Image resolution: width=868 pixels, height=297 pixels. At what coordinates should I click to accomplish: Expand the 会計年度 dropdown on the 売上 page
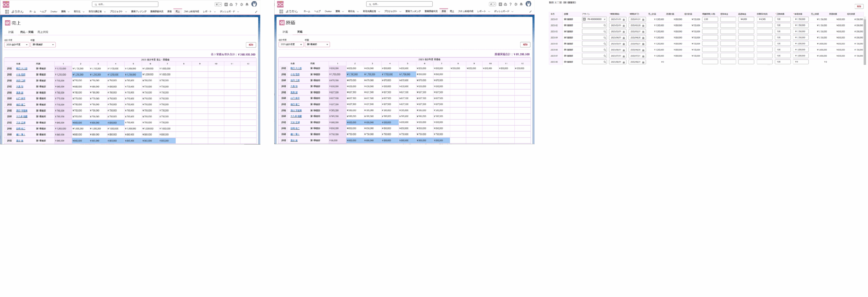click(17, 45)
